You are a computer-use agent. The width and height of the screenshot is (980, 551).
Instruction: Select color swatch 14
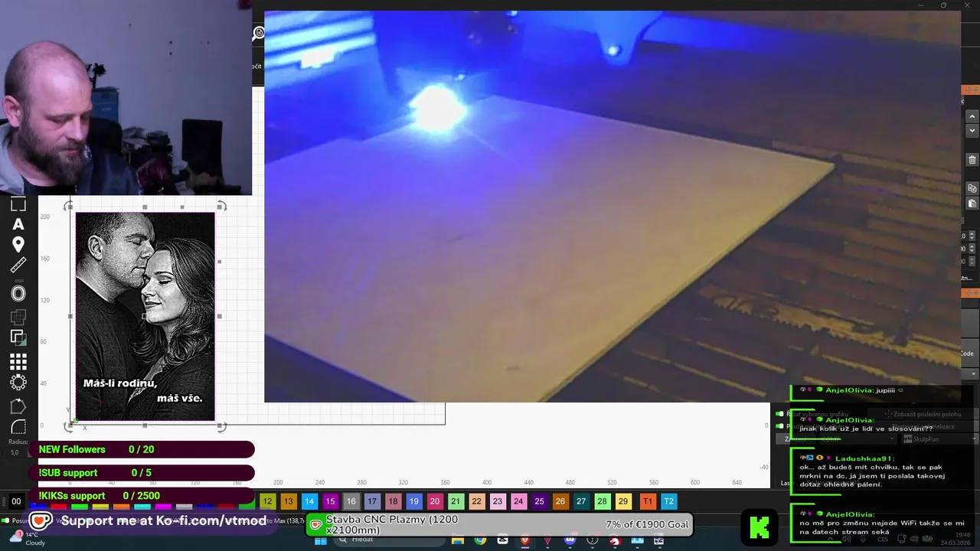tap(309, 501)
